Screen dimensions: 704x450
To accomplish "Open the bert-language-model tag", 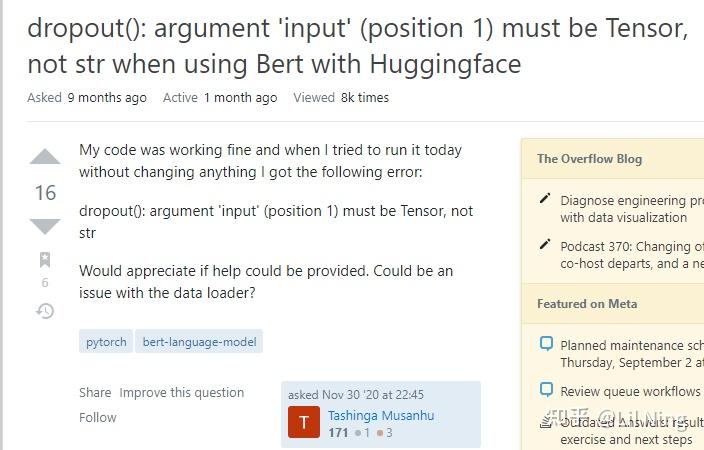I will click(x=199, y=341).
